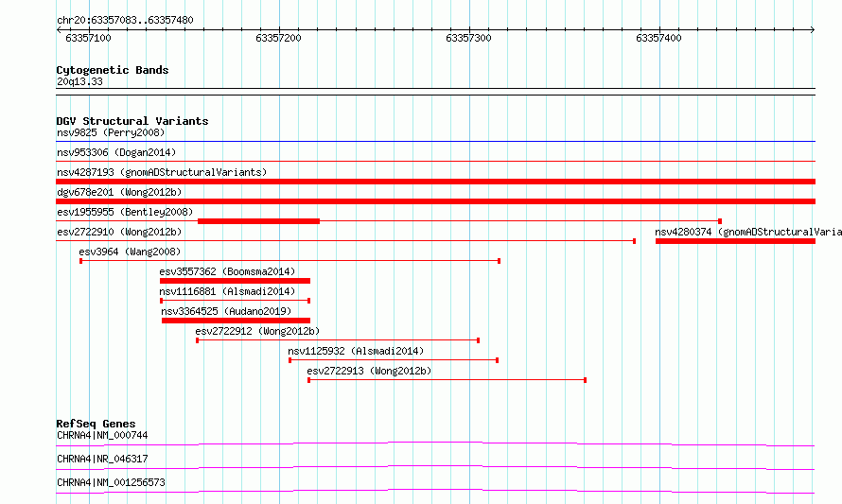This screenshot has width=842, height=504.
Task: Select the RefSeq Genes track title
Action: pos(96,424)
